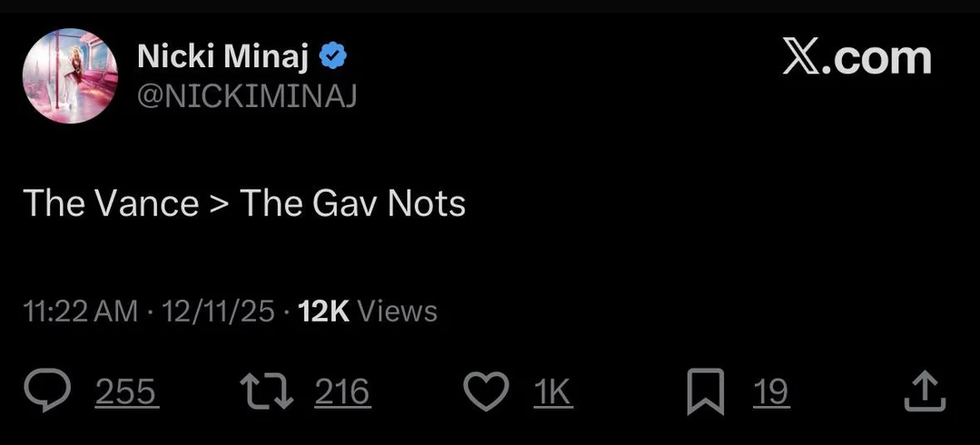980x445 pixels.
Task: Click "The Vance" in the tweet text
Action: (x=111, y=203)
